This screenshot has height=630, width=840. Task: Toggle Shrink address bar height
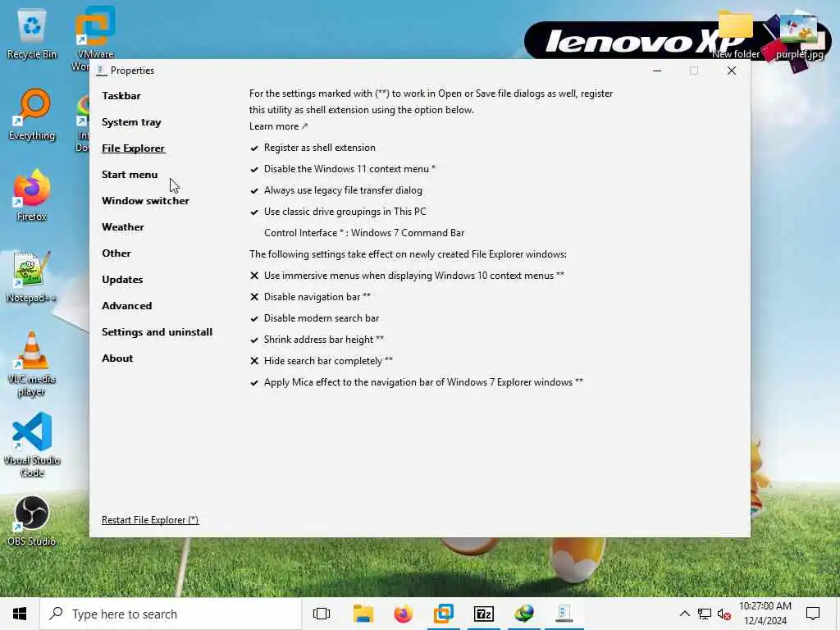click(317, 340)
